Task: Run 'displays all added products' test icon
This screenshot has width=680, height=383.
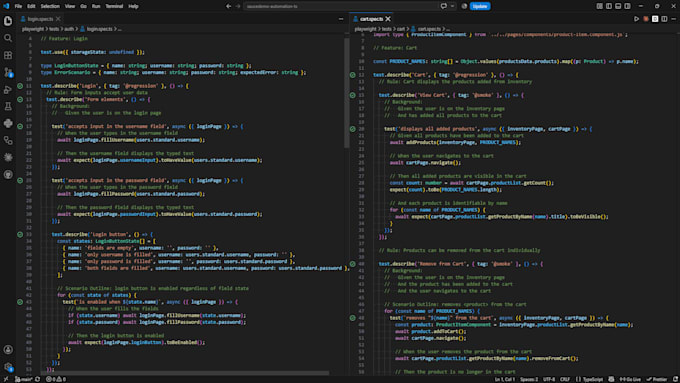Action: 353,129
